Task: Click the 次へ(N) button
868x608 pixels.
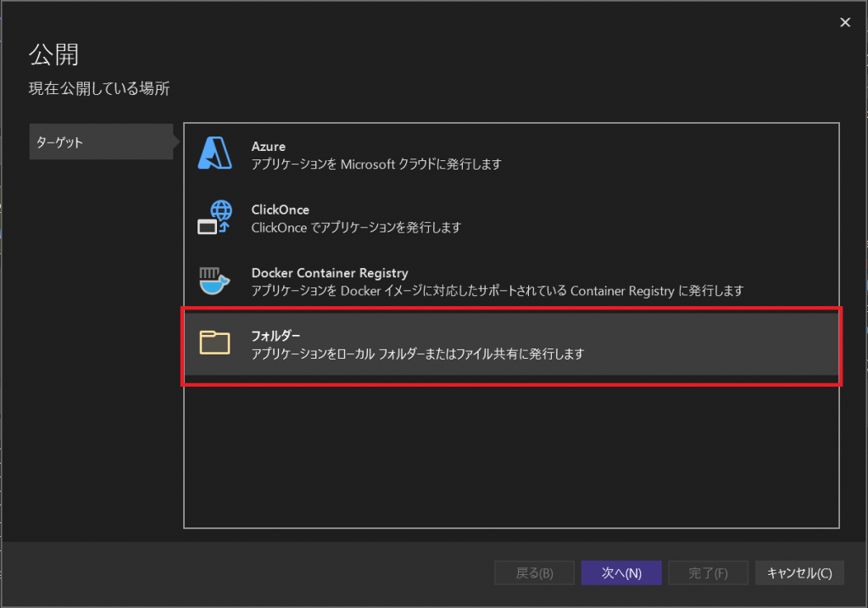Action: pos(621,572)
